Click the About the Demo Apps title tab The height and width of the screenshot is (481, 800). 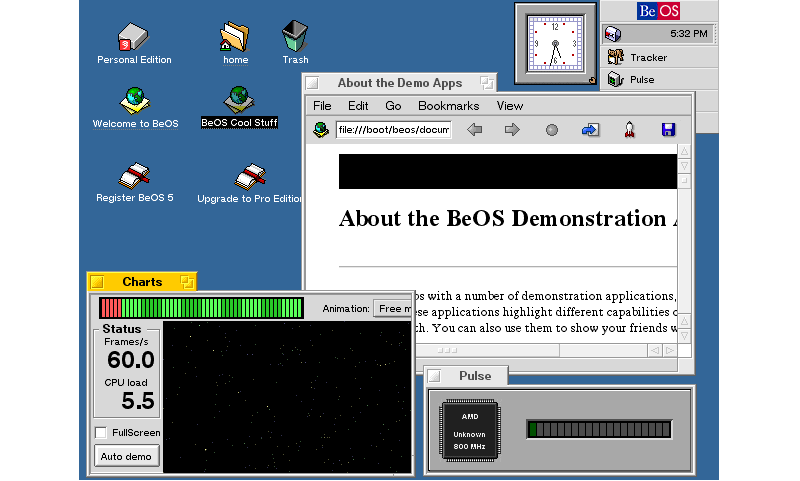pyautogui.click(x=399, y=83)
